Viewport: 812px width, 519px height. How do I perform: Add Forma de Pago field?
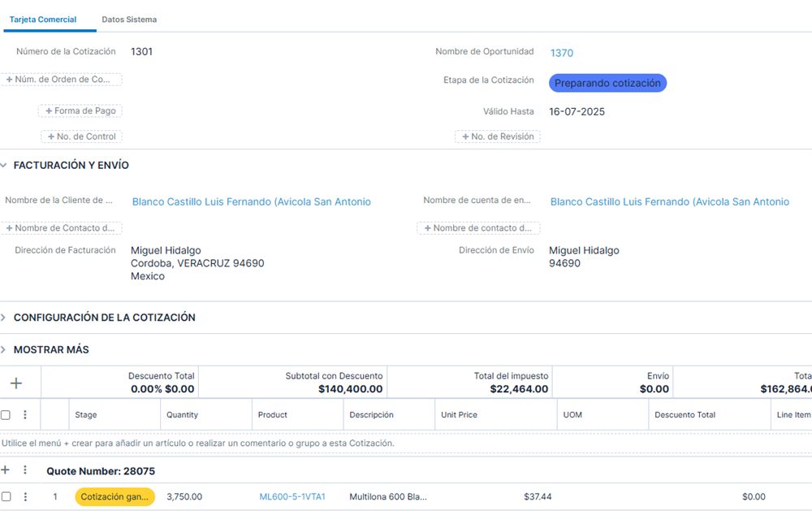click(80, 111)
